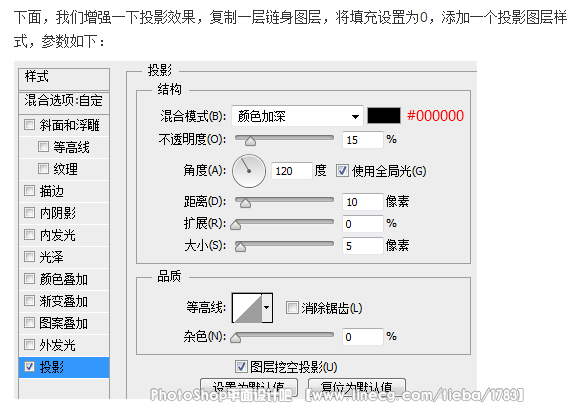Click the 杂色 slider handle
The width and height of the screenshot is (574, 412).
click(236, 338)
